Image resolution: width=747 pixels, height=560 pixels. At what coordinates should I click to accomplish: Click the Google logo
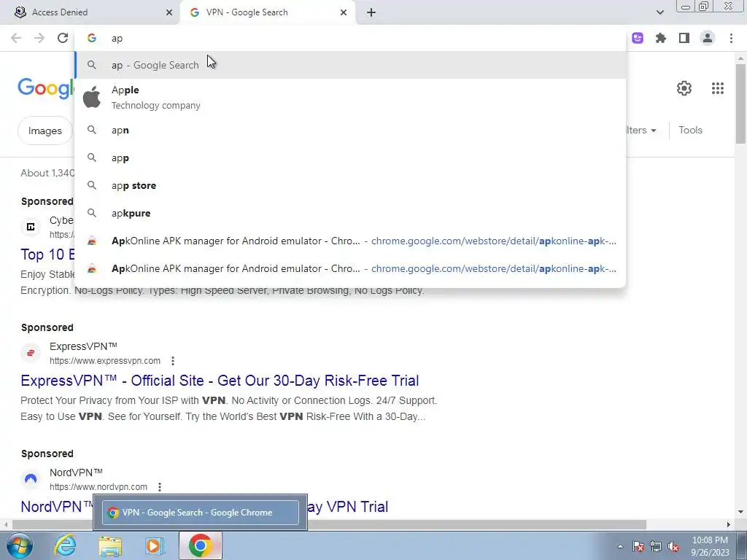tap(46, 88)
